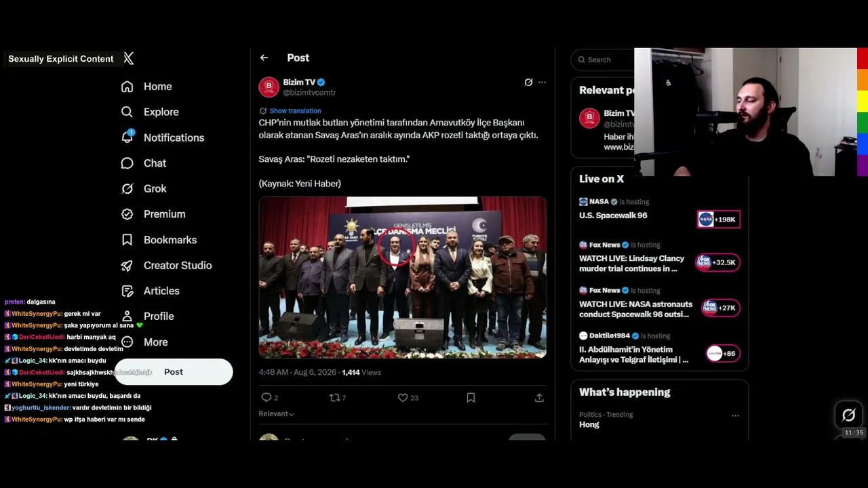Click the Fox News +32.5K listener badge
This screenshot has height=488, width=868.
[719, 262]
